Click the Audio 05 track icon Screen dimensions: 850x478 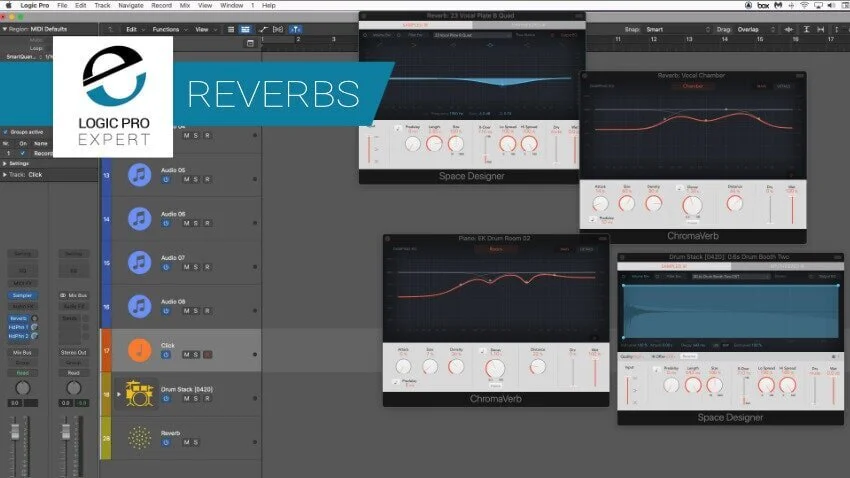tap(139, 175)
